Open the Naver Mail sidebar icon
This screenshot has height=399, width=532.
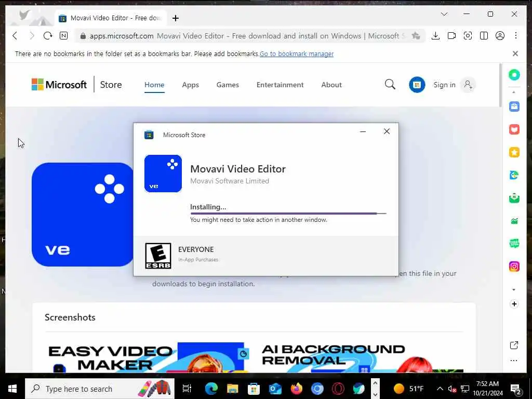point(514,198)
